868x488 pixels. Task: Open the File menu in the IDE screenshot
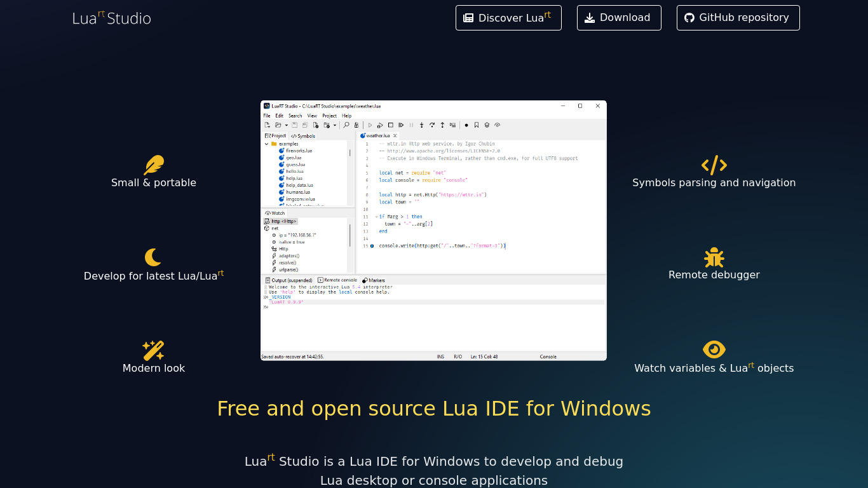click(267, 116)
